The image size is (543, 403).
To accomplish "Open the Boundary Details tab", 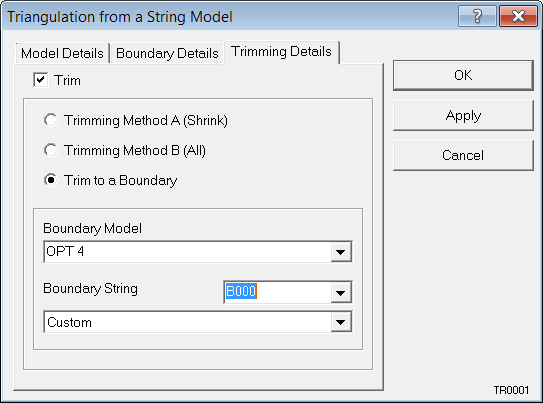I will tap(167, 53).
